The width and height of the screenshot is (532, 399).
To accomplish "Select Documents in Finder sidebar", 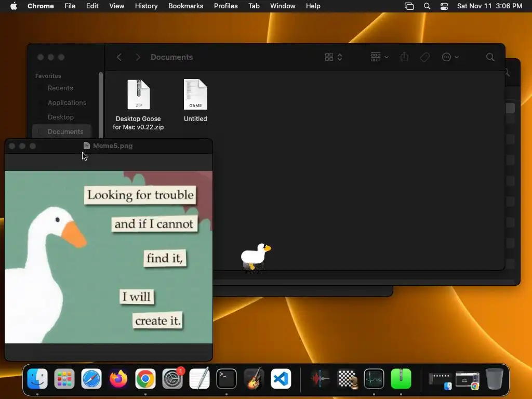I will pyautogui.click(x=62, y=131).
